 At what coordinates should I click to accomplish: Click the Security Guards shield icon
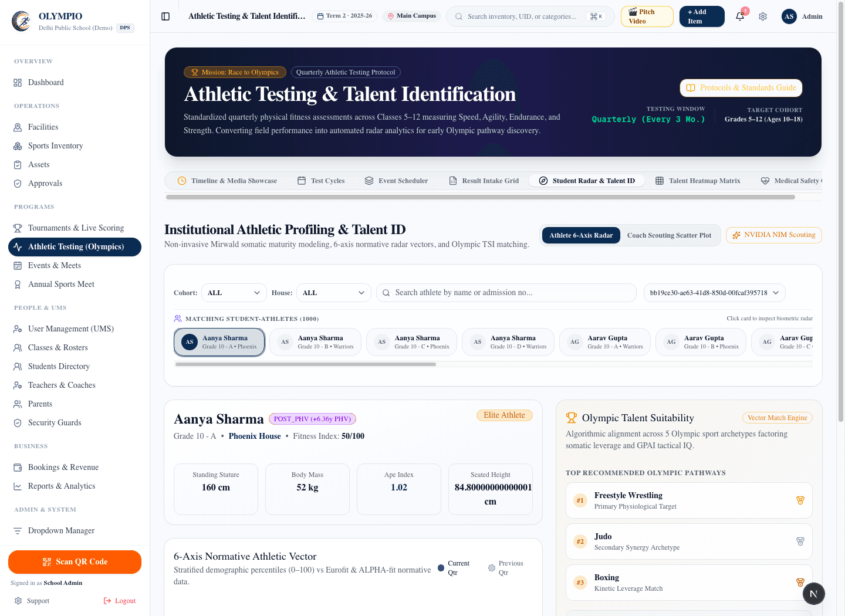tap(18, 423)
